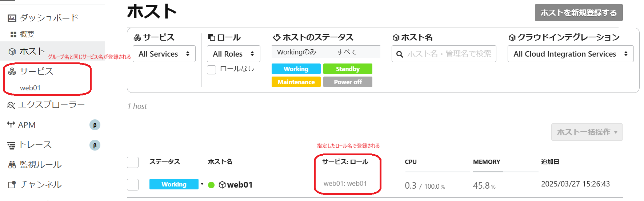Select the web01 host row checkbox
The image size is (644, 201).
(x=133, y=185)
